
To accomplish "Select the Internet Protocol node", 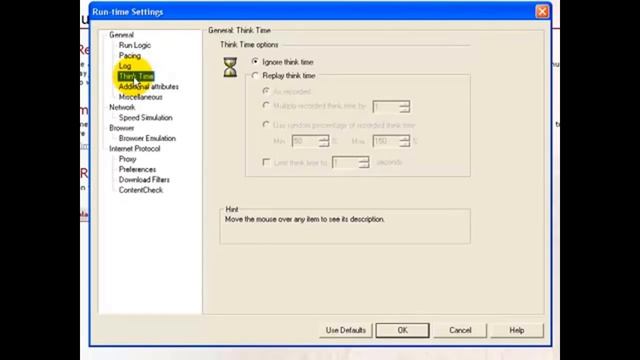I will (x=134, y=149).
